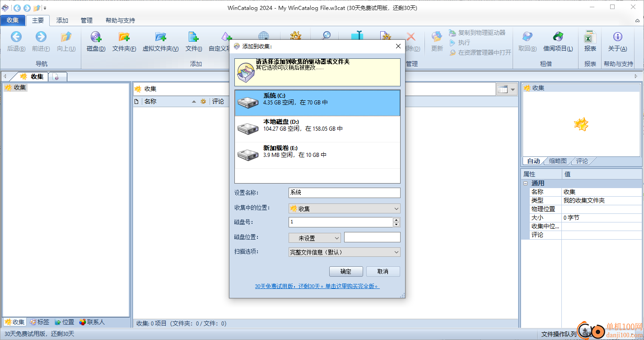The width and height of the screenshot is (644, 340).
Task: Click the empty field beside 未设置 dropdown
Action: click(372, 237)
